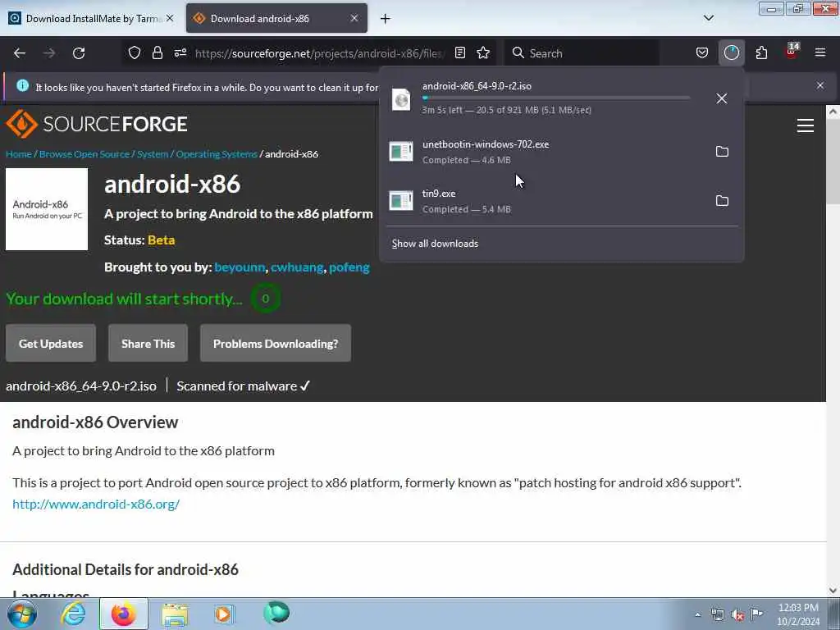Open the android-x86_64-9.0-r2.iso download entry
Image resolution: width=840 pixels, height=630 pixels.
(546, 98)
